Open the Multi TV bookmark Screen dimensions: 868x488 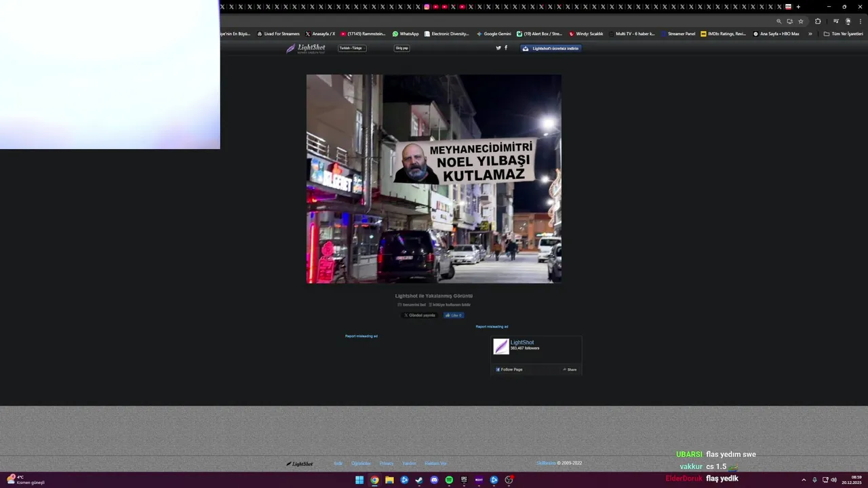632,34
